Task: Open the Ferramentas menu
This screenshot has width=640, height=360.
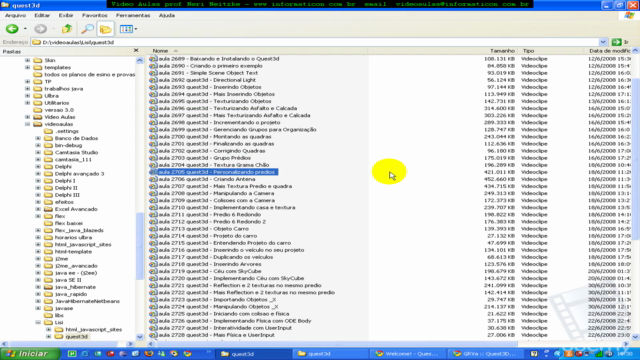Action: tap(133, 15)
